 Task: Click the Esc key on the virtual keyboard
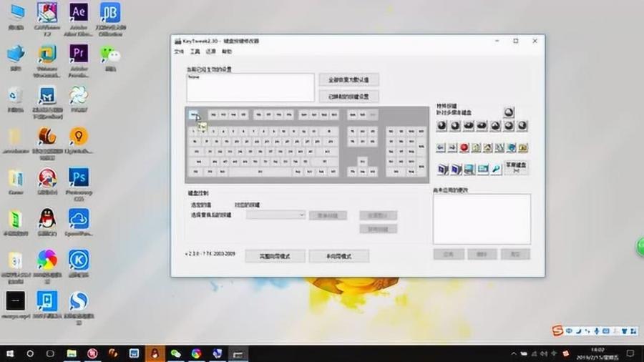(193, 115)
